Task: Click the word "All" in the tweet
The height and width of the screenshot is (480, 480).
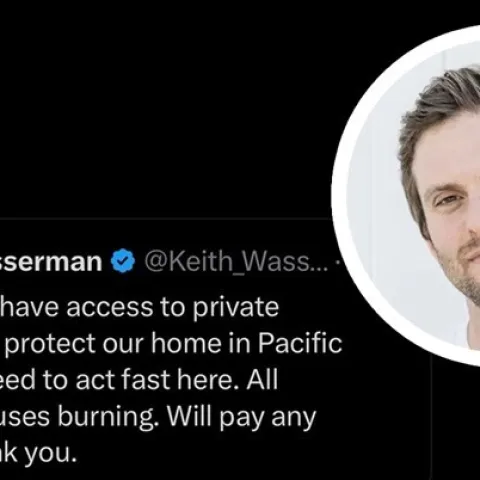Action: (x=262, y=379)
